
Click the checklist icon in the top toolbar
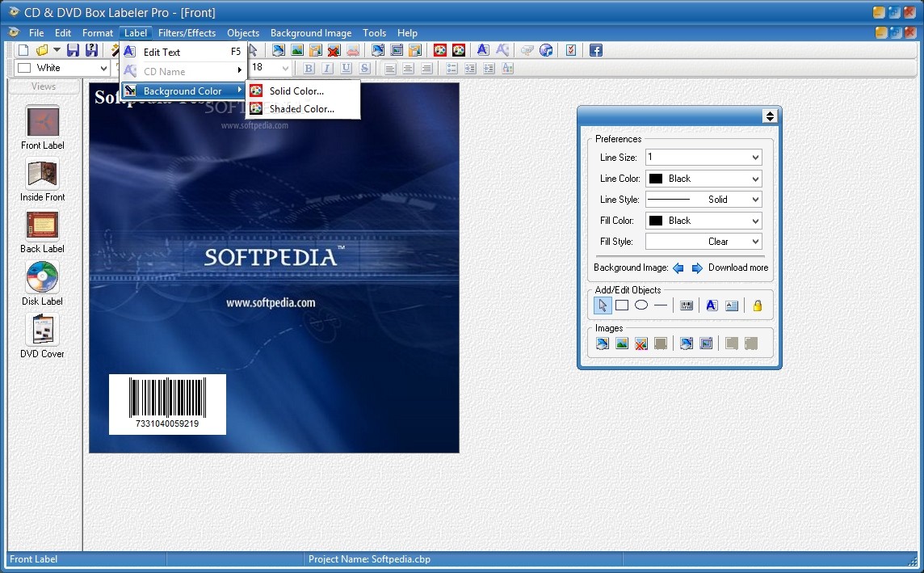click(570, 50)
